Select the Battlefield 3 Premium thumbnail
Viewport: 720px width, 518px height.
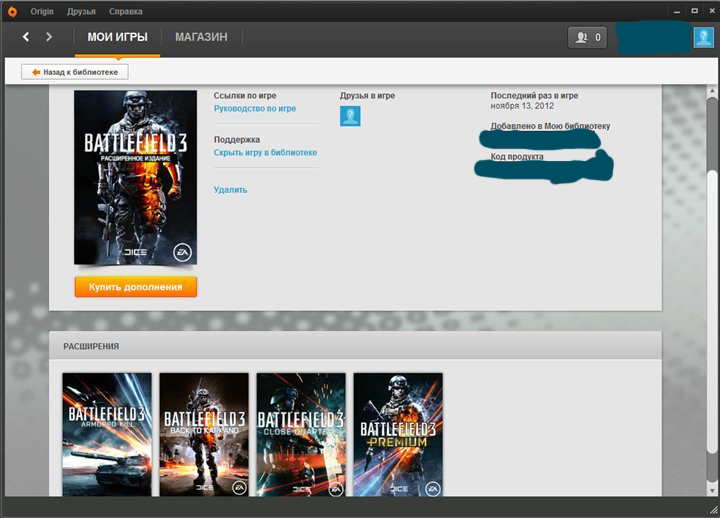pyautogui.click(x=398, y=434)
